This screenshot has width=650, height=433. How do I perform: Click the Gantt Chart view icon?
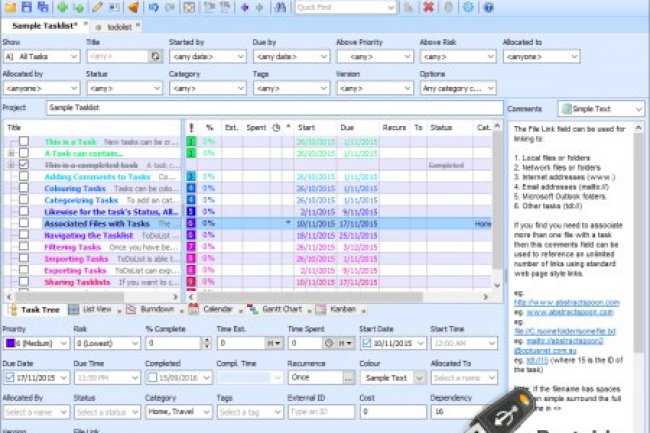(254, 310)
